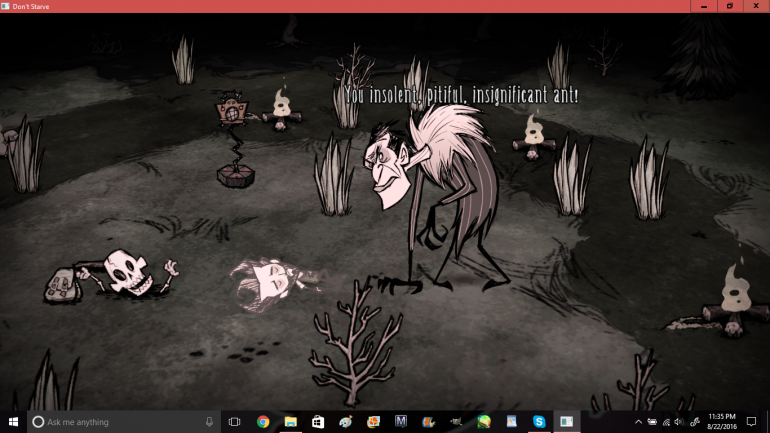Open the film-reel media app taskbar icon
Viewport: 770px width, 433px height.
tap(428, 422)
